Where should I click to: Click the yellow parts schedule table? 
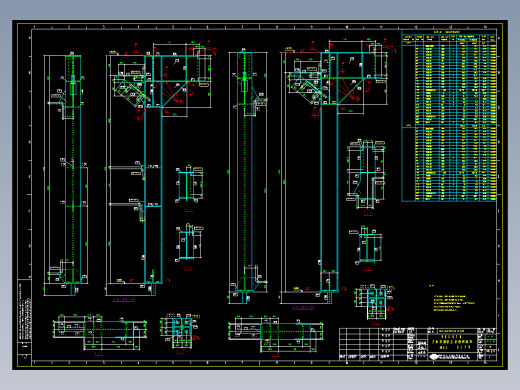[449, 115]
